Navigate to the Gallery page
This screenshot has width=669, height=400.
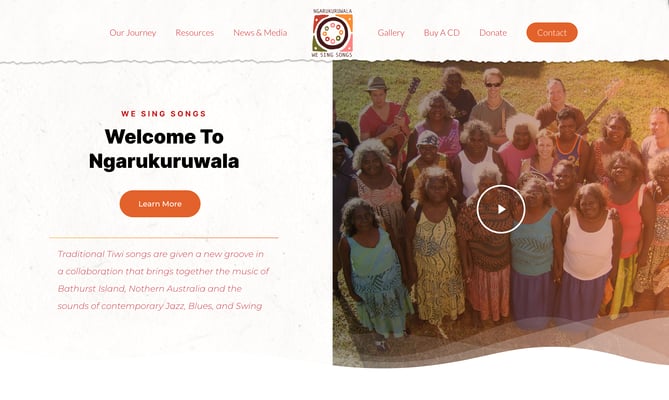391,32
